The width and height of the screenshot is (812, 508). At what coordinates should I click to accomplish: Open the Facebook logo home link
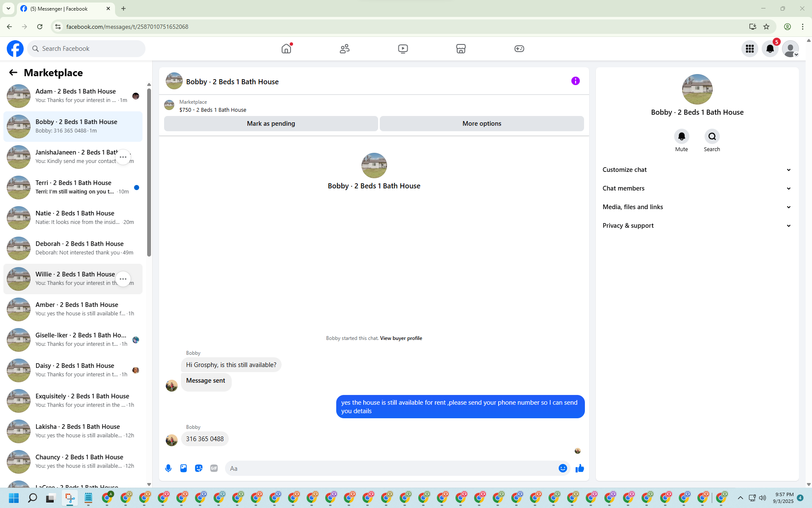tap(15, 49)
